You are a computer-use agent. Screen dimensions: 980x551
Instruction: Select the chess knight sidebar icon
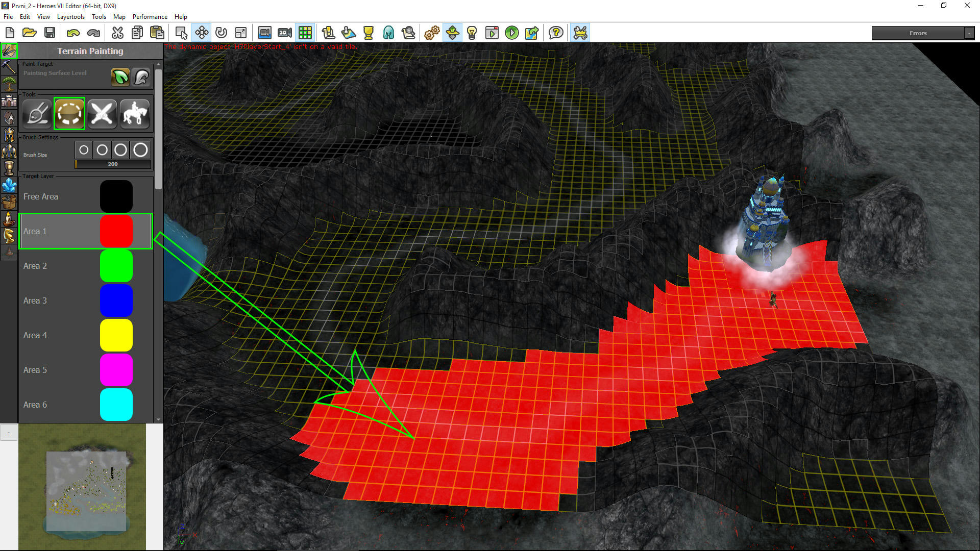point(9,235)
